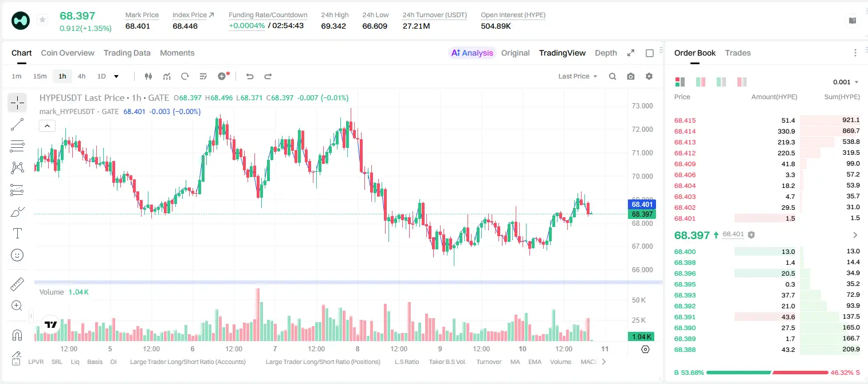Switch to the Coin Overview tab
This screenshot has width=868, height=384.
[68, 53]
